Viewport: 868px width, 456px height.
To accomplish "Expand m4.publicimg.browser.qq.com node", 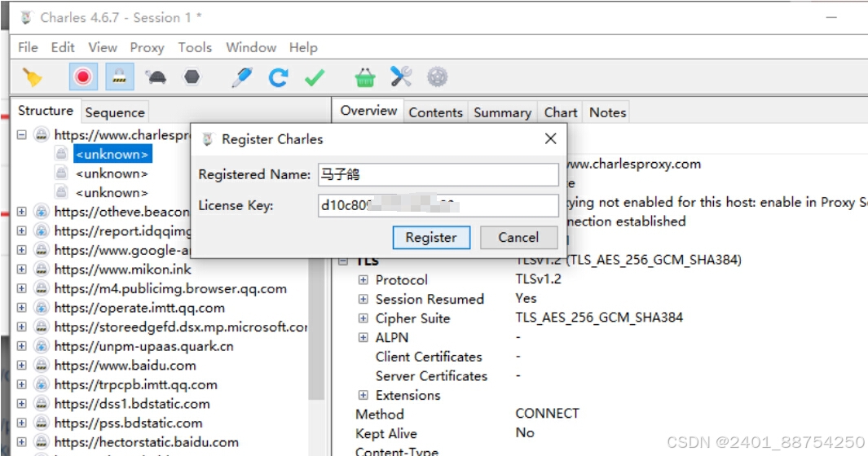I will [21, 288].
